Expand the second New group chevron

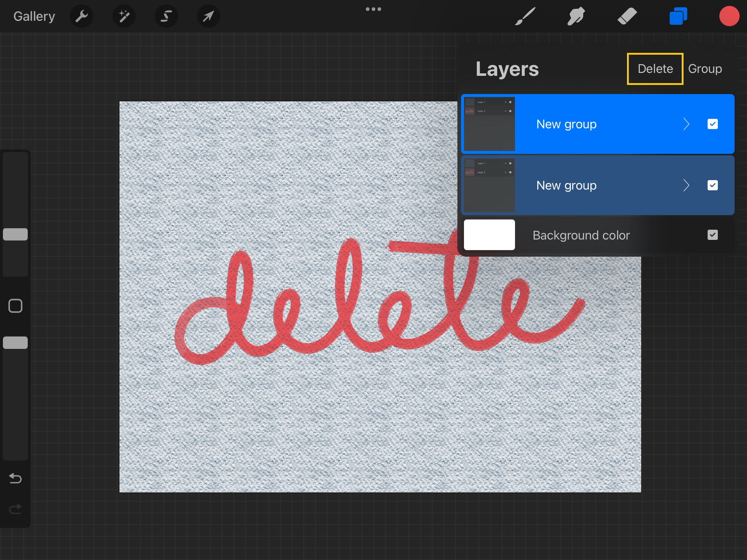686,185
